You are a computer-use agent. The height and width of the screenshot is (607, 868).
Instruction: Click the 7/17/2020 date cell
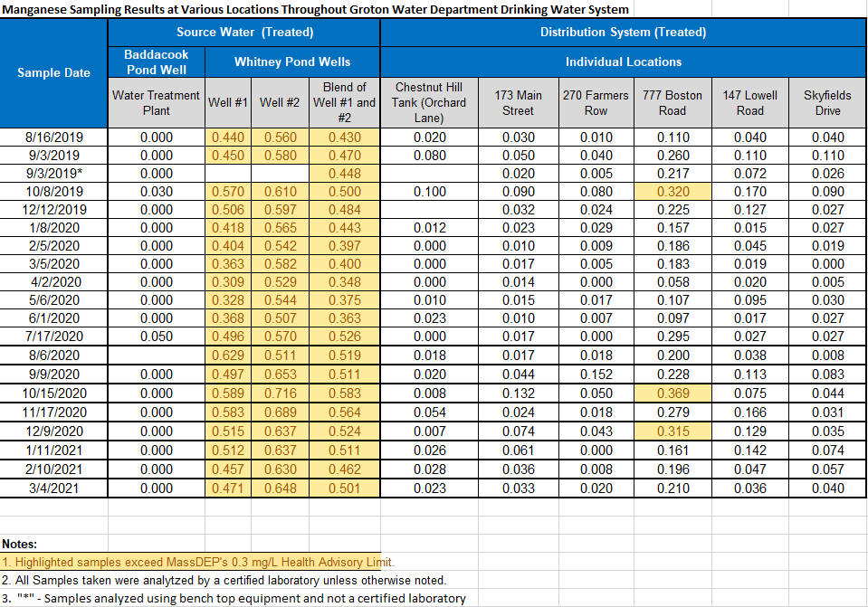point(53,337)
